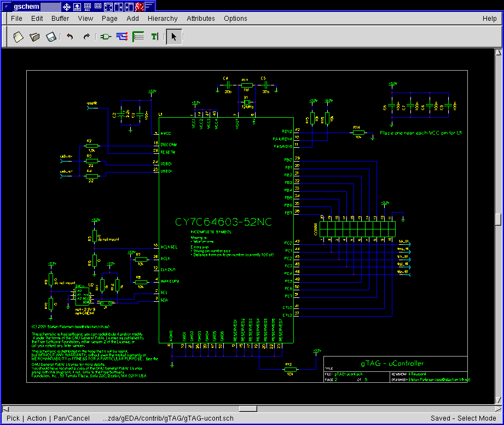Select resistor R14 near the RDY2 pin
Screen dimensions: 504x425
tap(358, 133)
